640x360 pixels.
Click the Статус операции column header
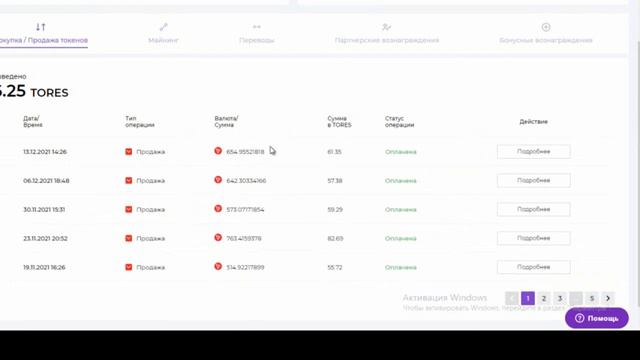[399, 122]
